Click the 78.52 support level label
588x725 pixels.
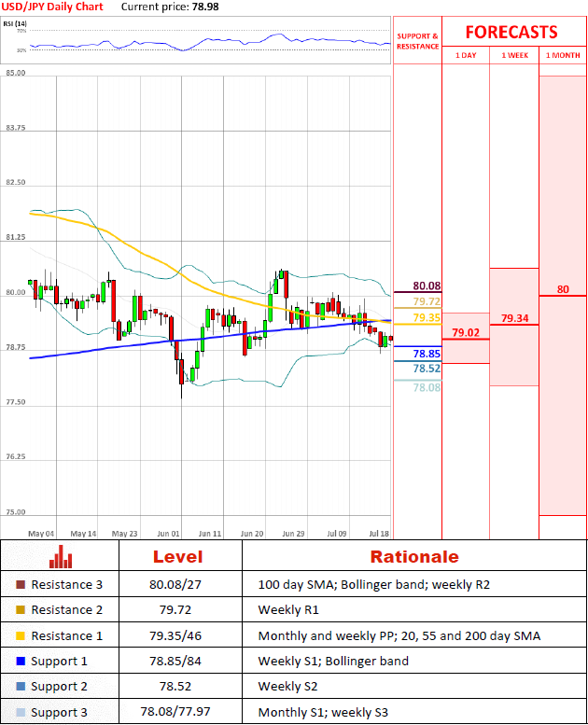[427, 369]
